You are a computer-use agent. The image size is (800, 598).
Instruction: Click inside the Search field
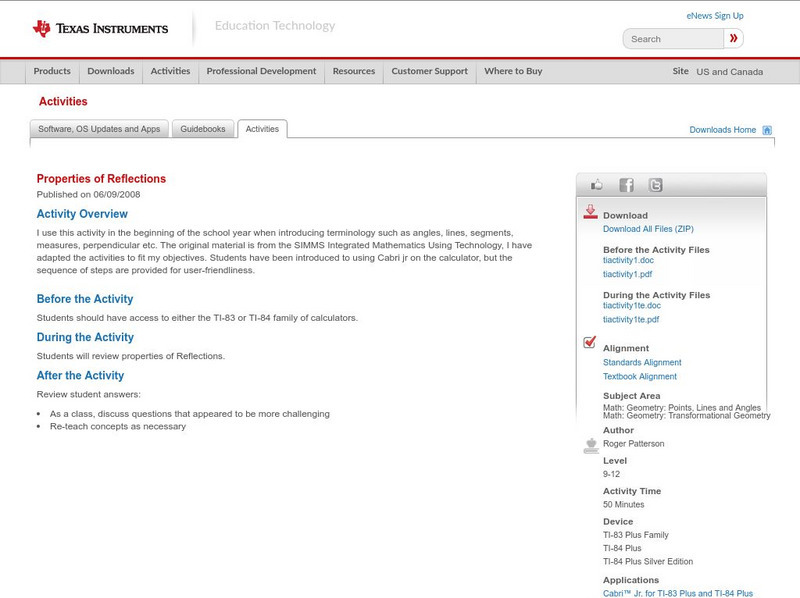tap(673, 39)
